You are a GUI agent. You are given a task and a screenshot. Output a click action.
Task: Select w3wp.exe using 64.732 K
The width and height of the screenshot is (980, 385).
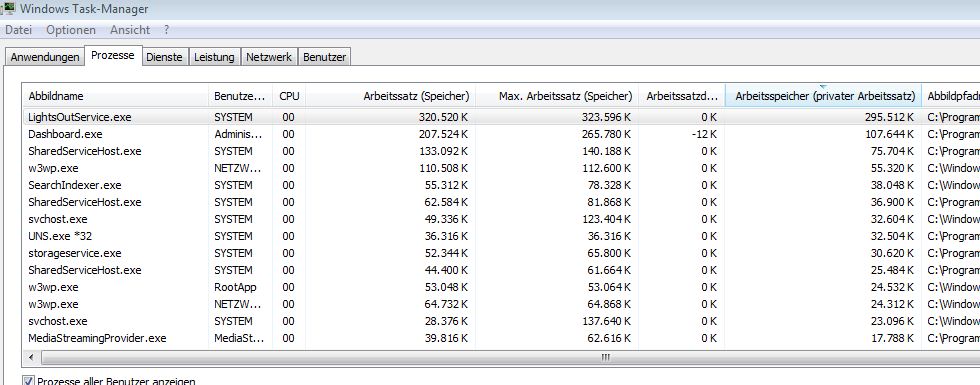[501, 304]
